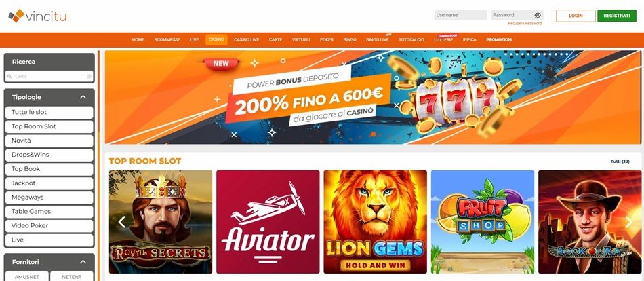Toggle password visibility eye icon
Image resolution: width=644 pixels, height=281 pixels.
[x=538, y=15]
